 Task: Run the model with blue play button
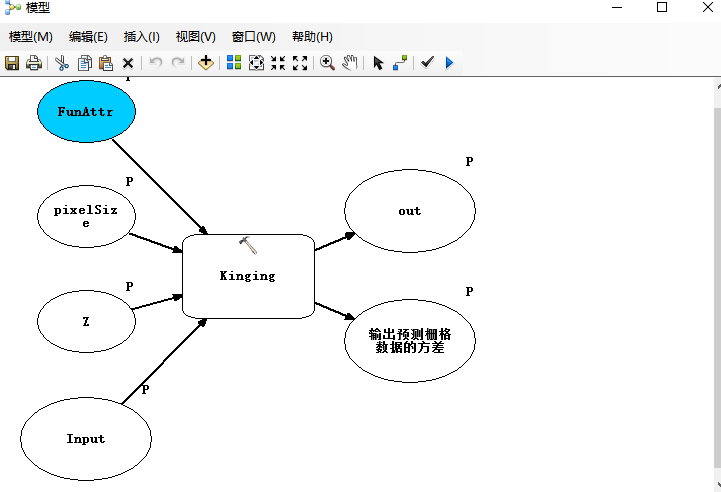coord(449,63)
